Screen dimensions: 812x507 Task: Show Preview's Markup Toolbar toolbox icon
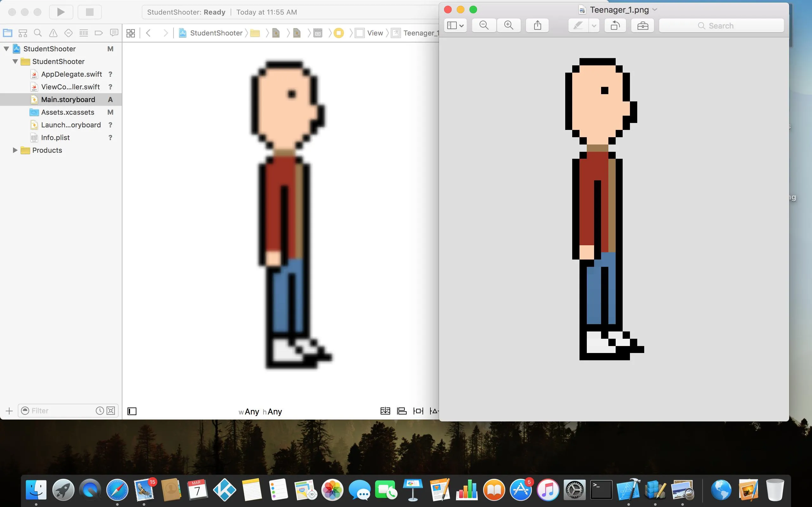[x=643, y=25]
